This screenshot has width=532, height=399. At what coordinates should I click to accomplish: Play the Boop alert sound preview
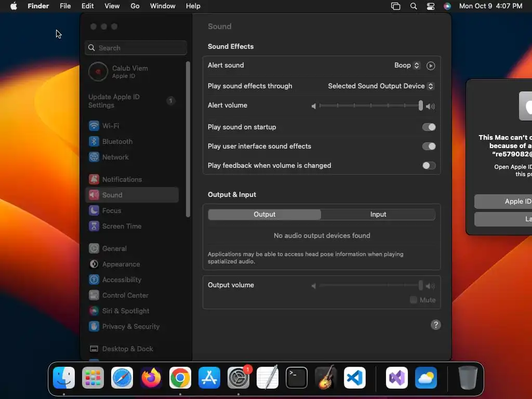click(431, 66)
